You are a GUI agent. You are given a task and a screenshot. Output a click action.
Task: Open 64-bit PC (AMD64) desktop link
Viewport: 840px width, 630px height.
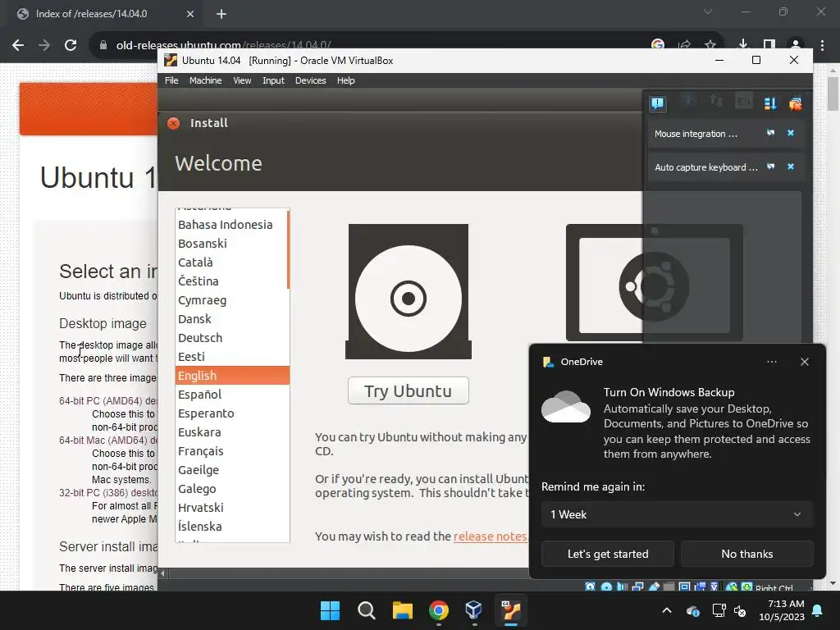(109, 400)
